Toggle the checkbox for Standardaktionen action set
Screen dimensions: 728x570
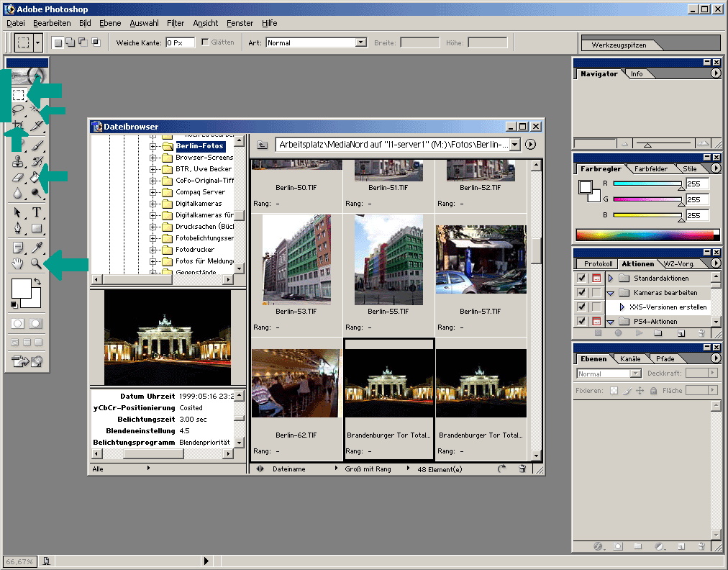pos(582,279)
